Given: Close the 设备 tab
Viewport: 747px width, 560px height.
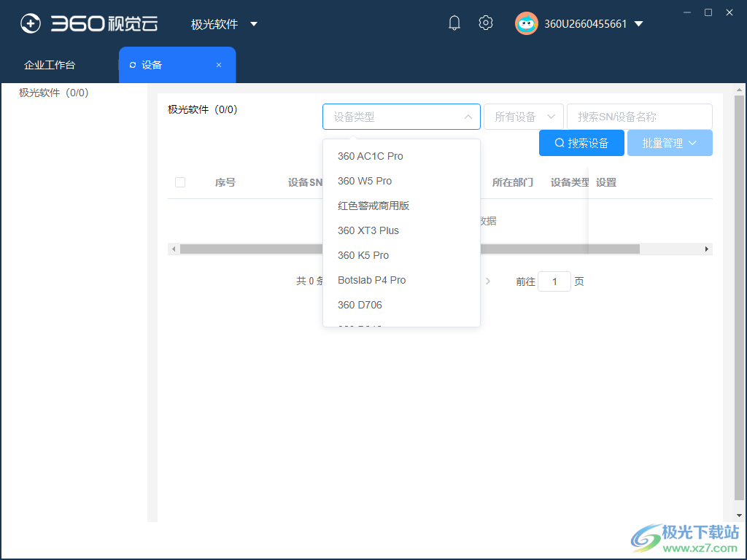Looking at the screenshot, I should click(x=219, y=65).
